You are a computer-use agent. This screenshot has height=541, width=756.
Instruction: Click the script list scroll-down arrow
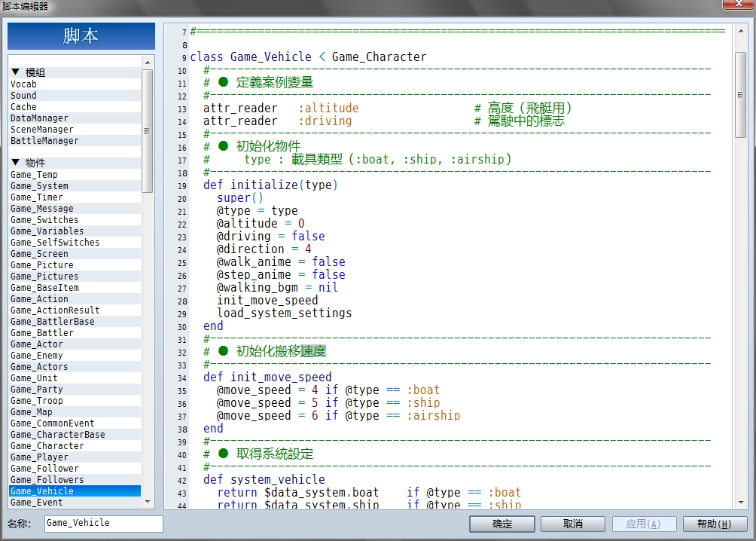click(148, 502)
